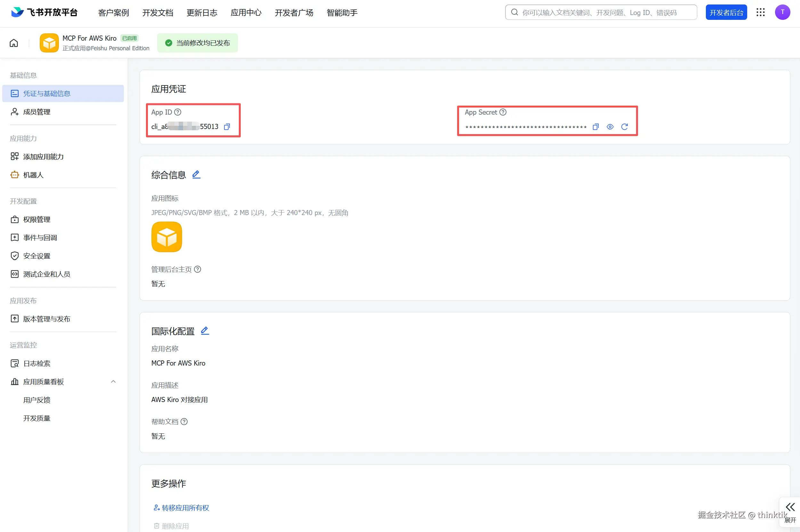This screenshot has width=800, height=532.
Task: Open 开发文档 top navigation item
Action: pyautogui.click(x=158, y=12)
